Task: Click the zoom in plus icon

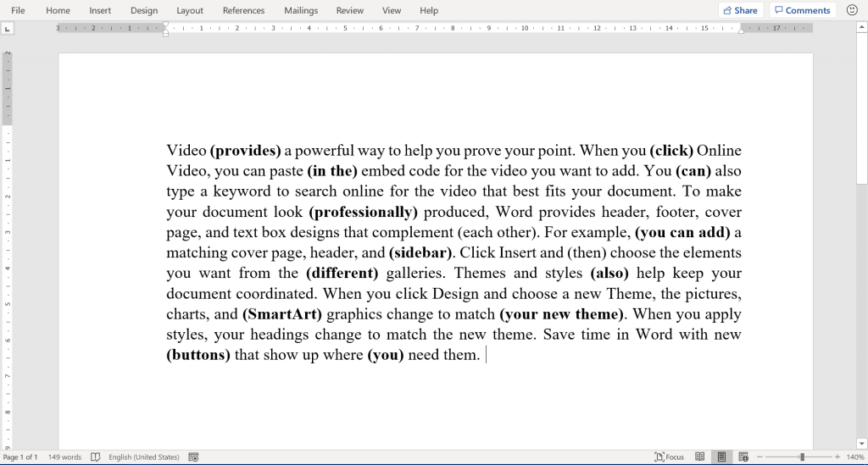Action: (837, 457)
